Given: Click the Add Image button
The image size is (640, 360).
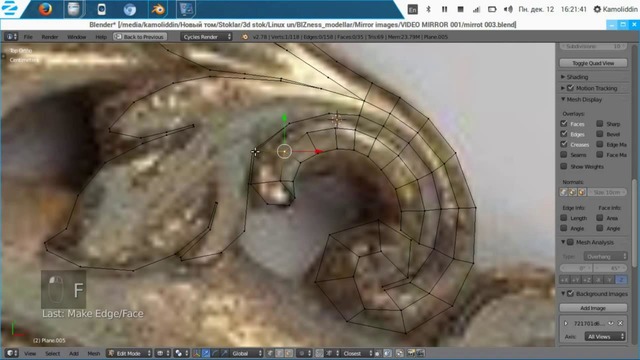Looking at the screenshot, I should click(593, 308).
